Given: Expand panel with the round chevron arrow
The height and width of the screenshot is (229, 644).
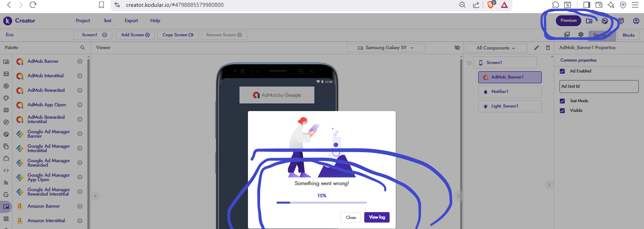Looking at the screenshot, I should point(549,185).
